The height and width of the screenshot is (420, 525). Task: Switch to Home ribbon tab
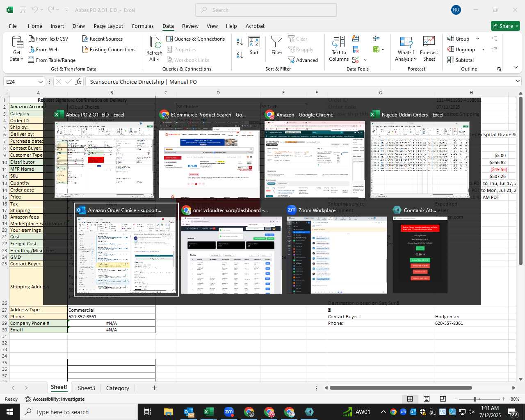click(35, 26)
